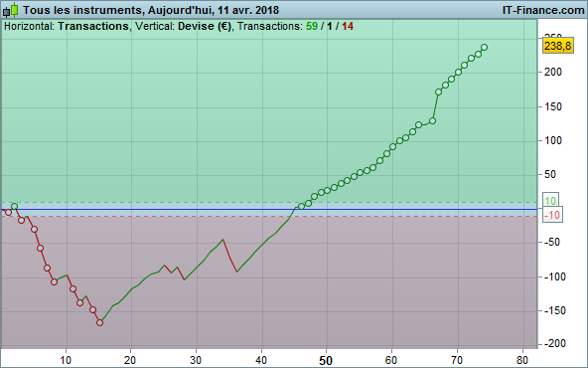Image resolution: width=588 pixels, height=368 pixels.
Task: Click the 'Transactions' horizontal axis setting text
Action: [93, 26]
